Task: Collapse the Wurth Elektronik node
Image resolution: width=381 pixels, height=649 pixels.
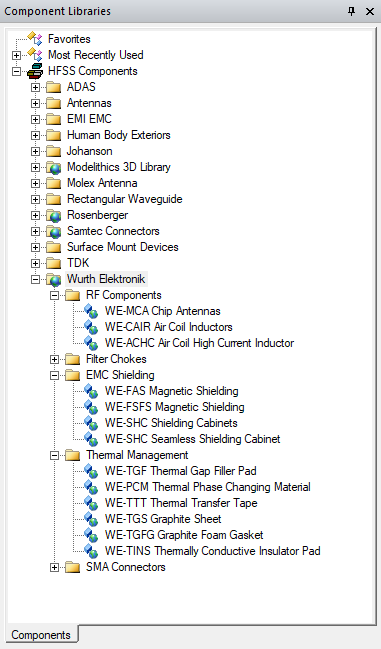Action: (x=35, y=280)
